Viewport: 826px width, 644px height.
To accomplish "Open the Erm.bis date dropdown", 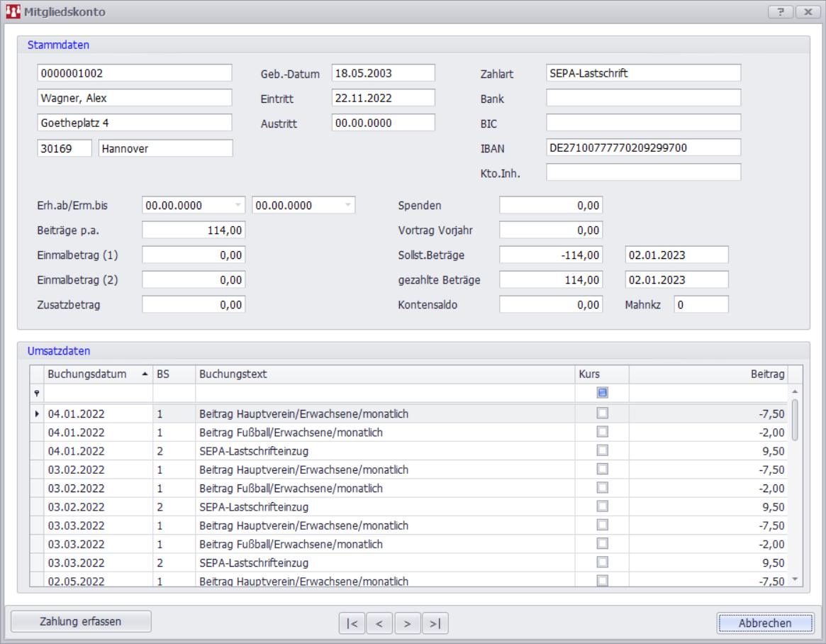I will pos(347,206).
